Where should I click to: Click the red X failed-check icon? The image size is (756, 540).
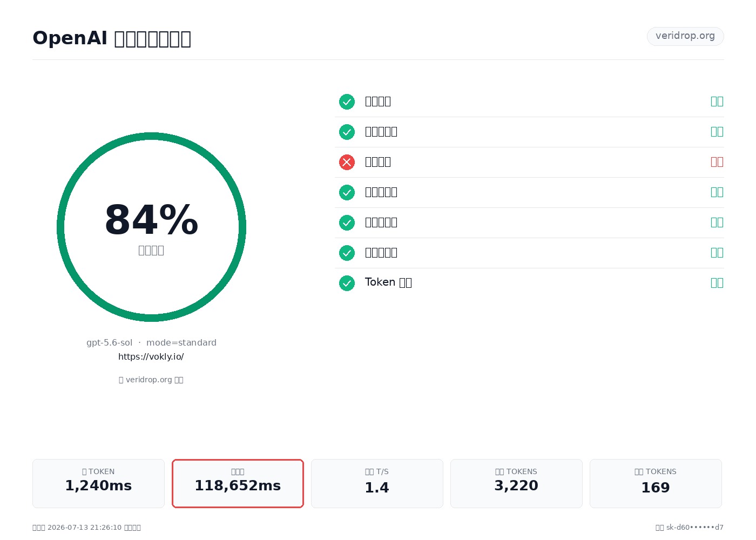(x=347, y=162)
